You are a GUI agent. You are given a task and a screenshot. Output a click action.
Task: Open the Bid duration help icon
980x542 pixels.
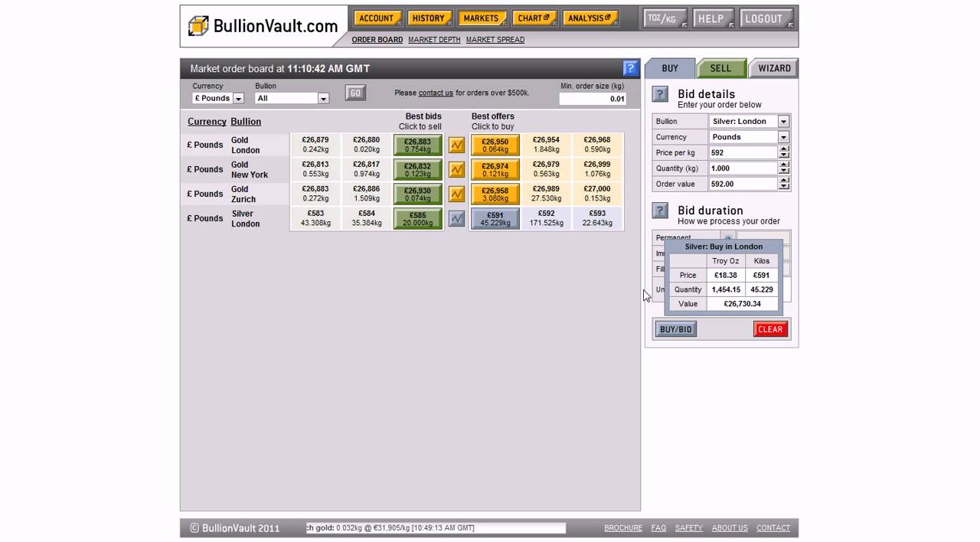pyautogui.click(x=660, y=211)
